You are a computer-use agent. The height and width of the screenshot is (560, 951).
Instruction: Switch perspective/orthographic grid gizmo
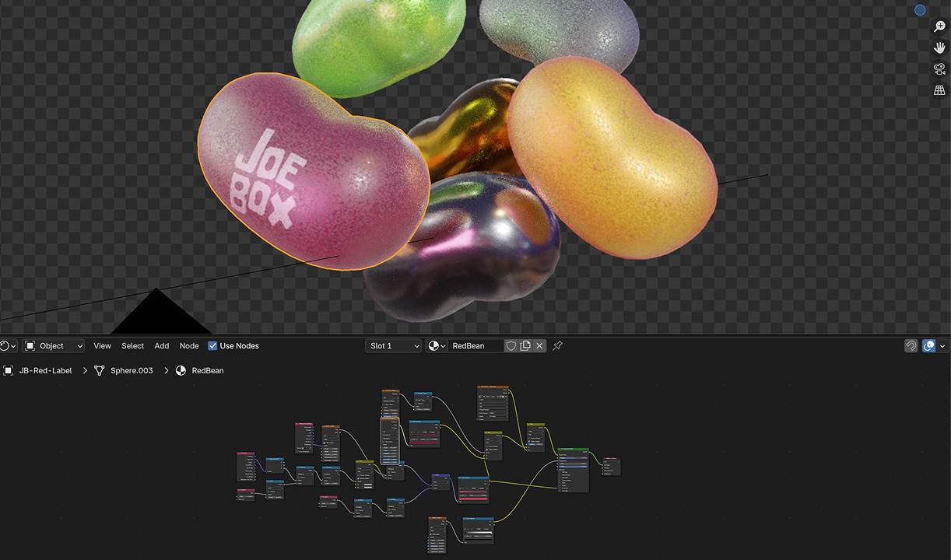939,90
